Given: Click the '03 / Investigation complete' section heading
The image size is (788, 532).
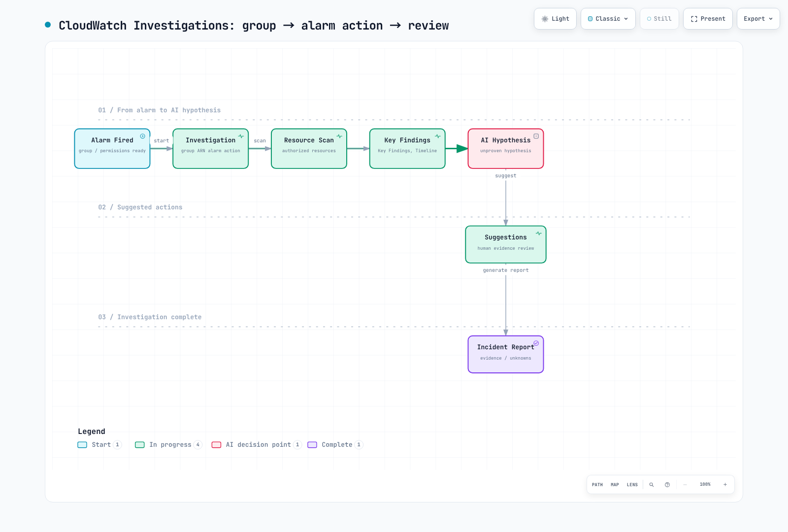Looking at the screenshot, I should (x=150, y=317).
